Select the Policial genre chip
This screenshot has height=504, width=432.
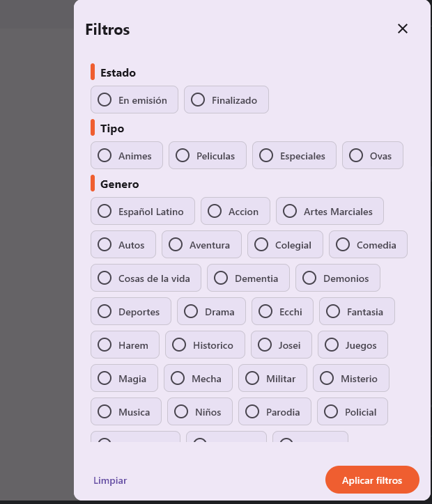pos(352,412)
